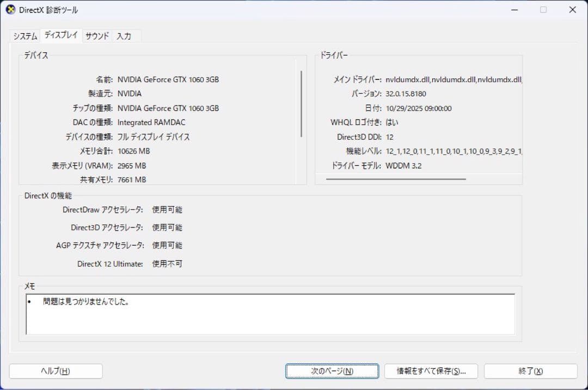This screenshot has width=588, height=390.
Task: Click 機能レベル value 12_1,12_0,11_1
Action: pos(454,151)
